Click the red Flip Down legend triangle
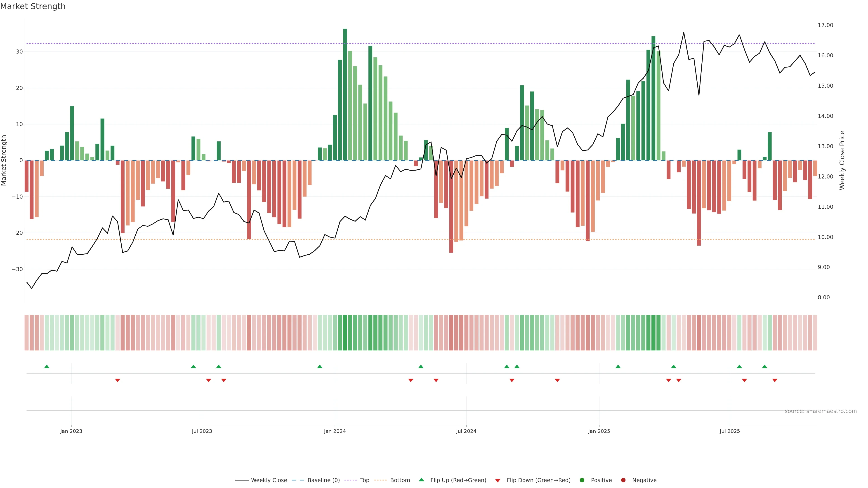868x488 pixels. (498, 481)
